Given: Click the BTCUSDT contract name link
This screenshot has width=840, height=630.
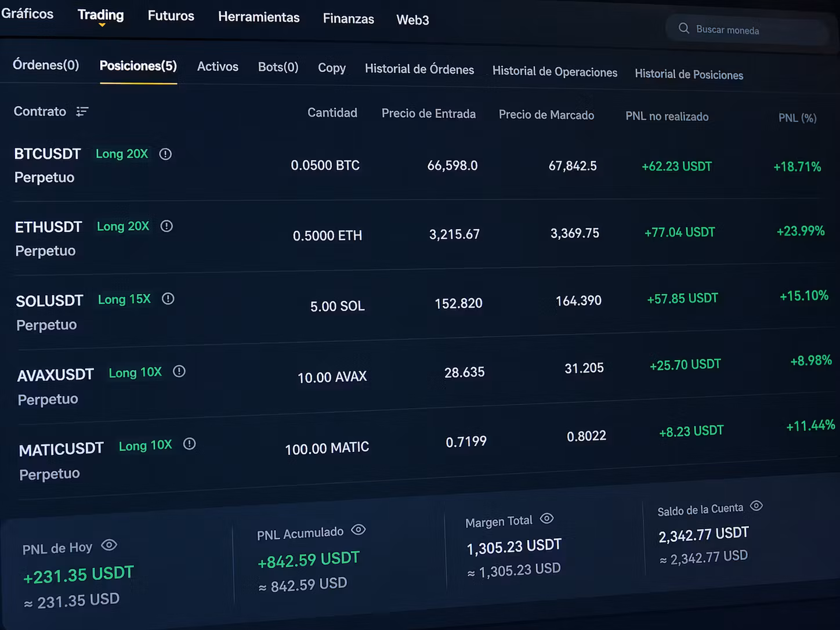Looking at the screenshot, I should pos(48,154).
